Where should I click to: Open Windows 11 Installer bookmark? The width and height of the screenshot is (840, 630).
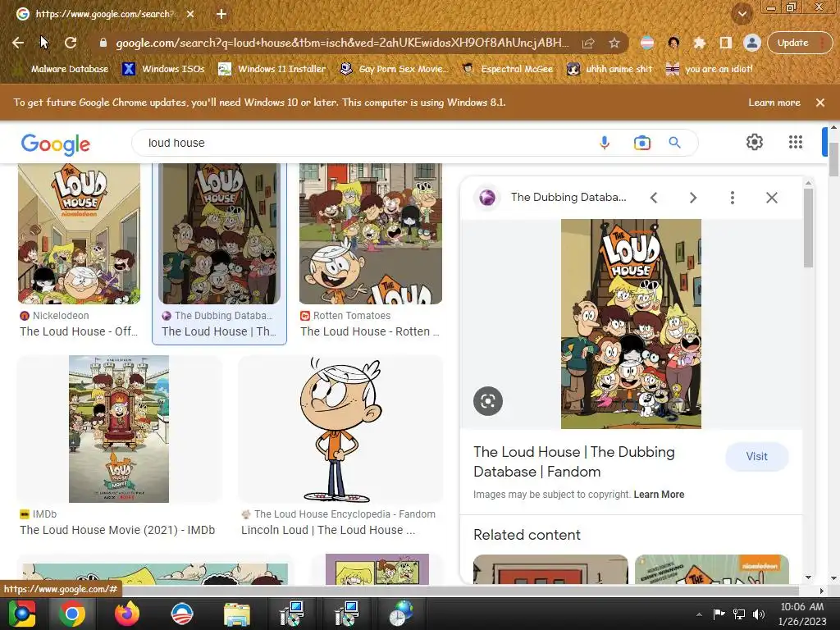pyautogui.click(x=272, y=69)
